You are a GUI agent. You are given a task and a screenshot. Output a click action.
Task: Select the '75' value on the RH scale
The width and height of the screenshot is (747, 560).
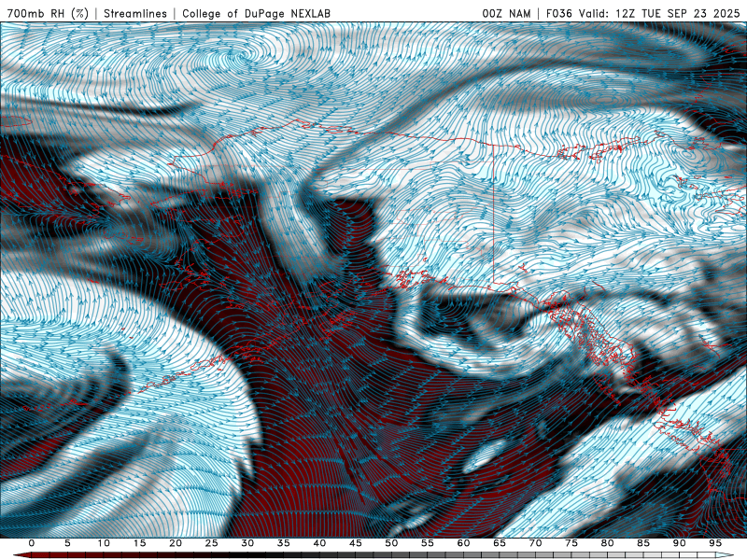pos(571,543)
